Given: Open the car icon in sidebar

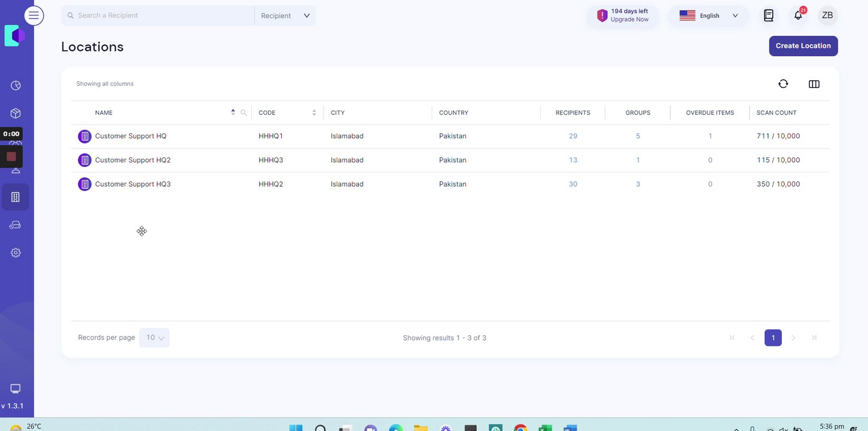Looking at the screenshot, I should coord(16,224).
